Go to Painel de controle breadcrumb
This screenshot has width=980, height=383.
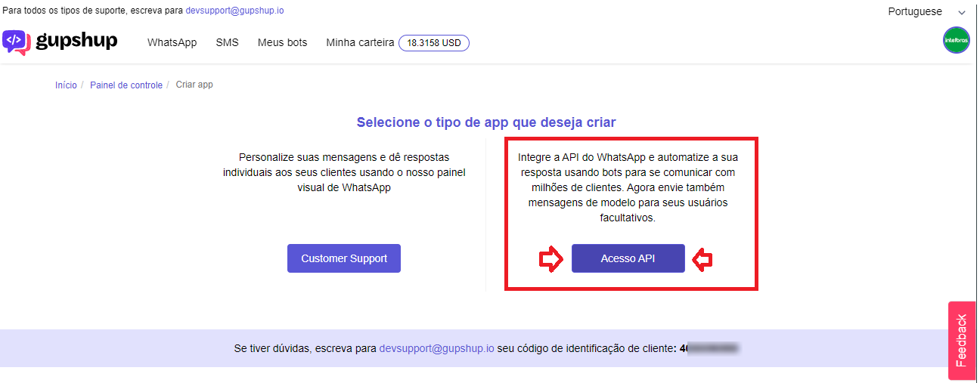[x=126, y=85]
